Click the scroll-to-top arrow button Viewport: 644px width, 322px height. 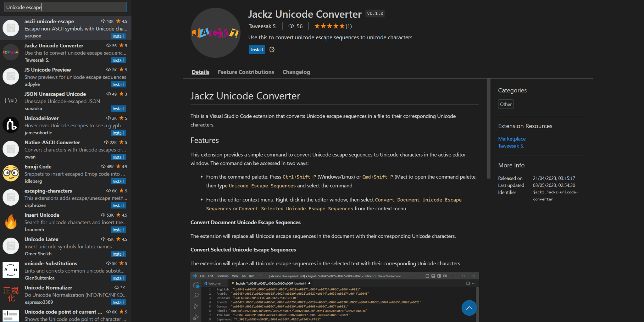(x=469, y=308)
